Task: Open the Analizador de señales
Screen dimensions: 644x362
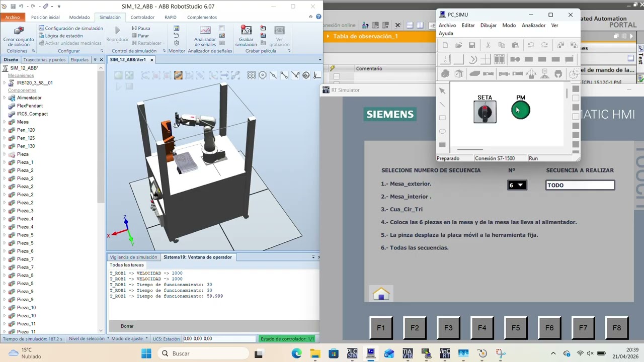Action: (x=205, y=37)
